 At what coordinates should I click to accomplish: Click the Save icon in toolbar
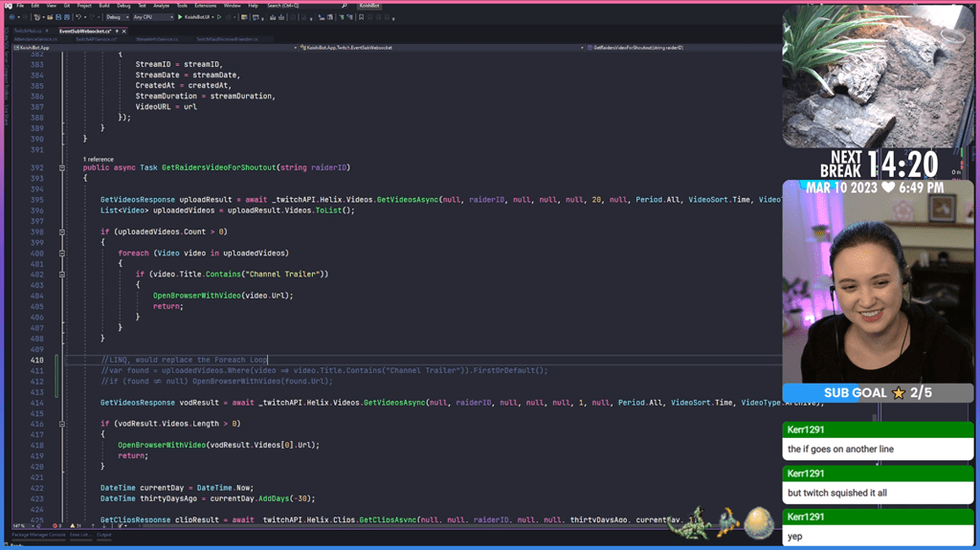tap(58, 17)
